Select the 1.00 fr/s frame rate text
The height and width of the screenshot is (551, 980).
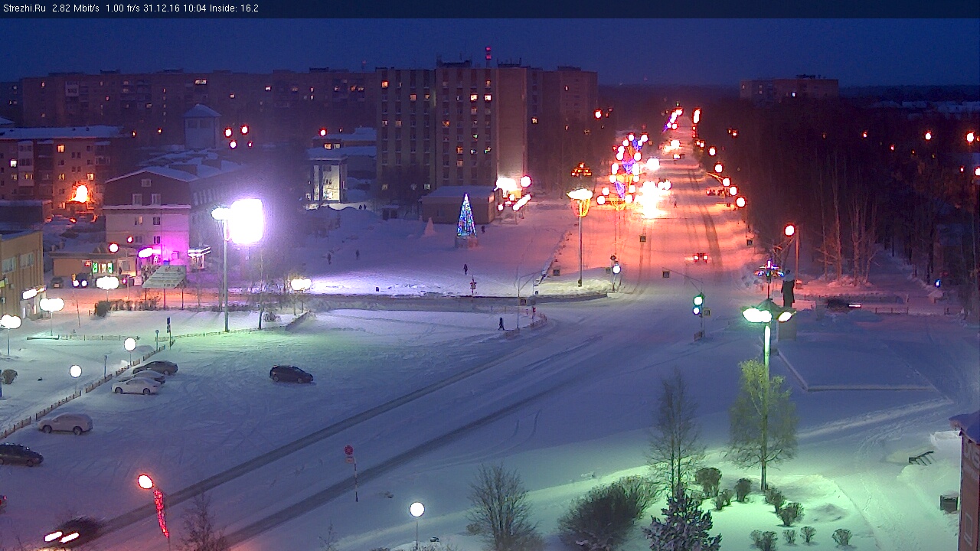122,8
